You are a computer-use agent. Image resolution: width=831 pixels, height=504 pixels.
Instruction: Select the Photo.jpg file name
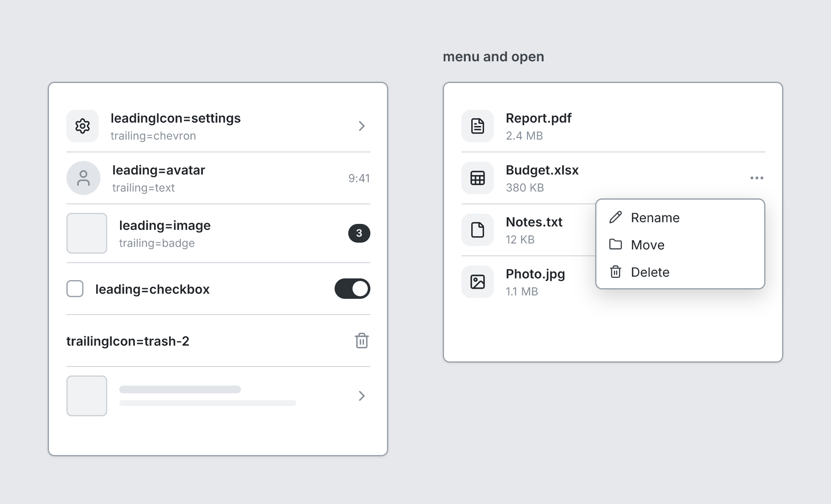(535, 274)
